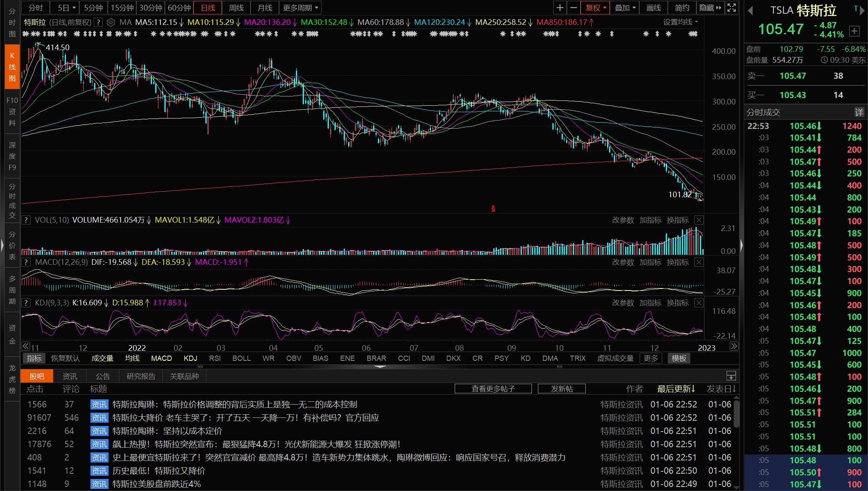Image resolution: width=868 pixels, height=491 pixels.
Task: Collapse the bottom news panel triangle handle
Action: (380, 367)
